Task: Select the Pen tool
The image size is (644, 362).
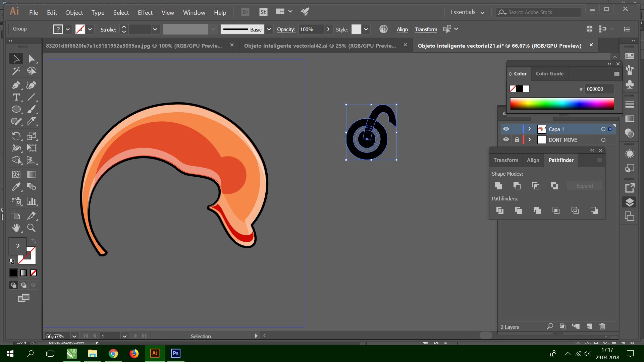Action: 16,85
